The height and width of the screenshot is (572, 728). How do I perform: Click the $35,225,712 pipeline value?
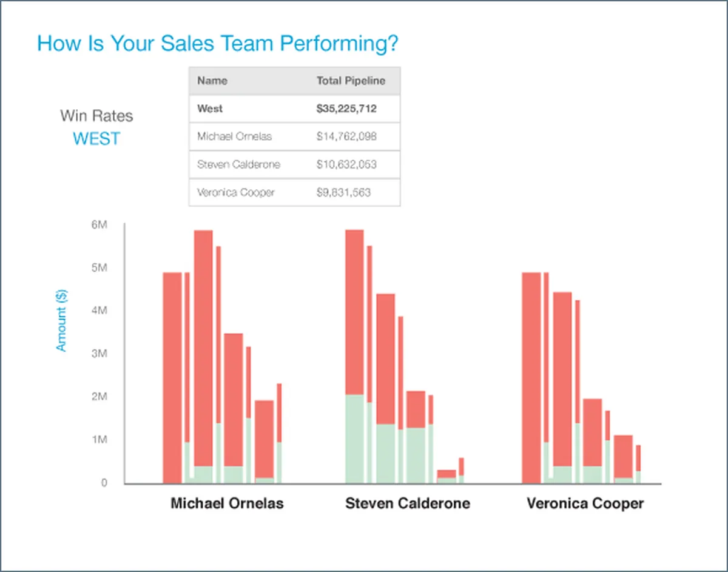[346, 109]
